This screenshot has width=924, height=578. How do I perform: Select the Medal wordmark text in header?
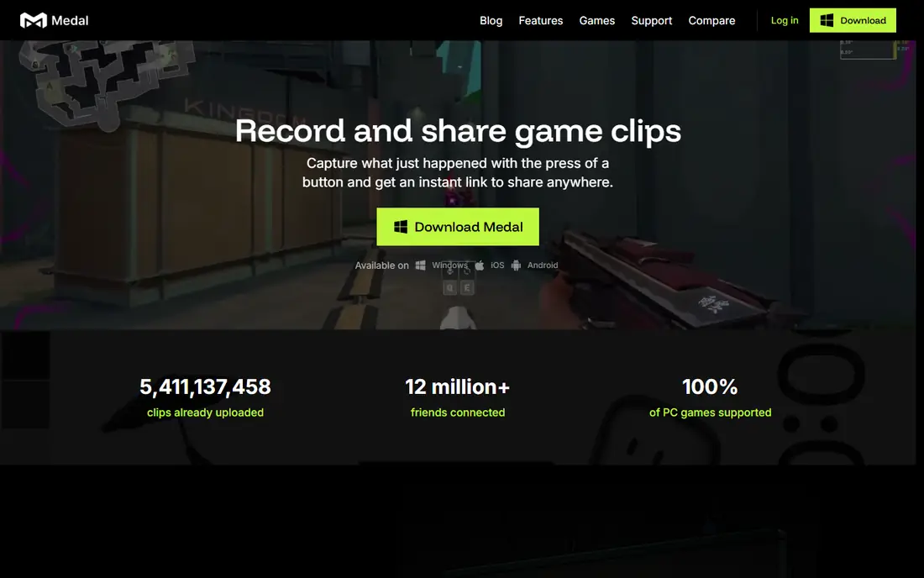coord(70,21)
